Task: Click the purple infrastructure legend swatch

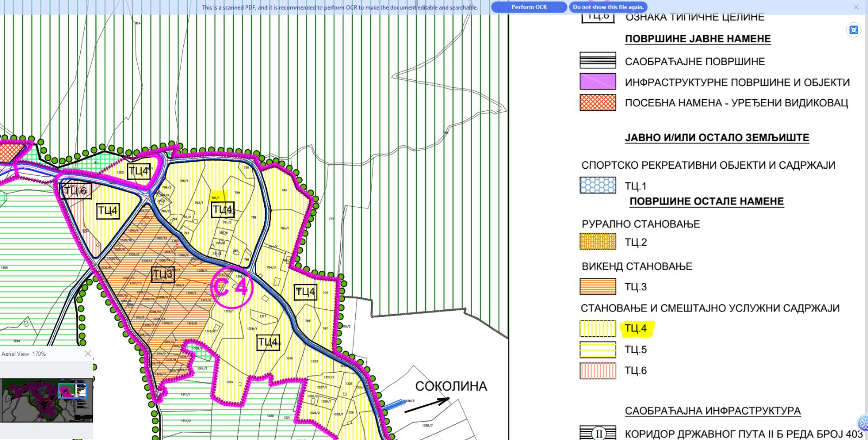Action: (x=598, y=82)
